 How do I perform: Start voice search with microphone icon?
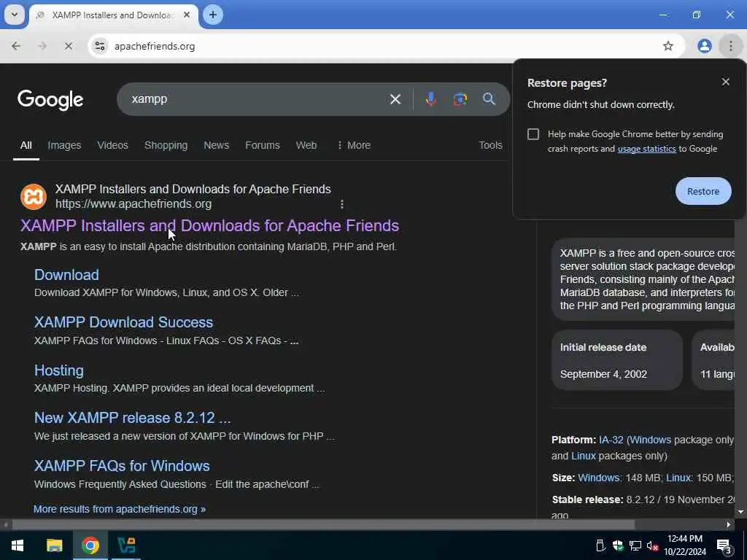[x=430, y=99]
